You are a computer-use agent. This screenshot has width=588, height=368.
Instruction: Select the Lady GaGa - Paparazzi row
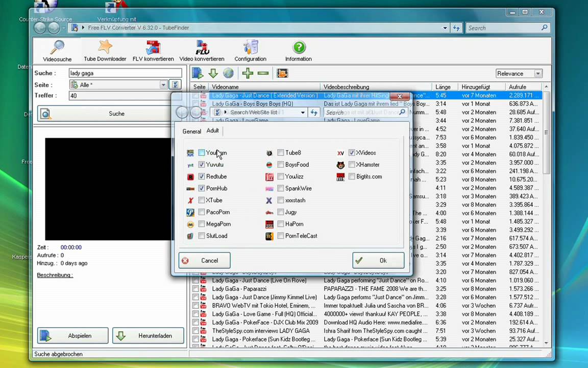click(365, 289)
